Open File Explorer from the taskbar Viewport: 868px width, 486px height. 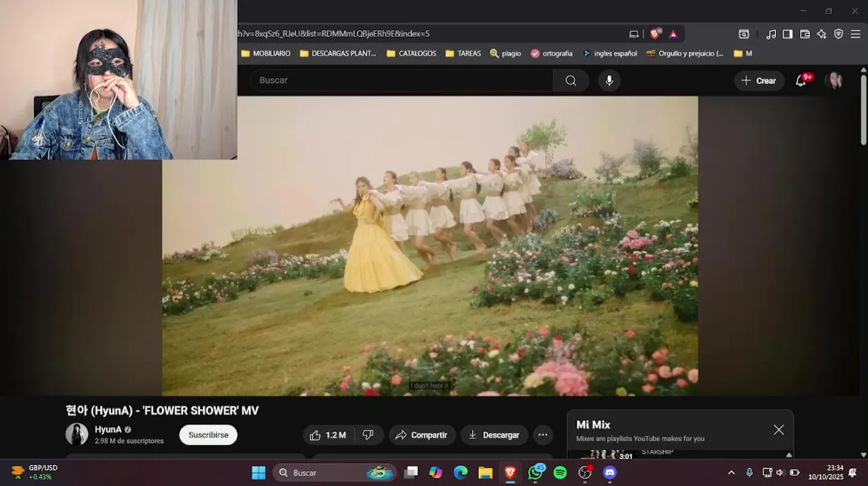pyautogui.click(x=485, y=473)
